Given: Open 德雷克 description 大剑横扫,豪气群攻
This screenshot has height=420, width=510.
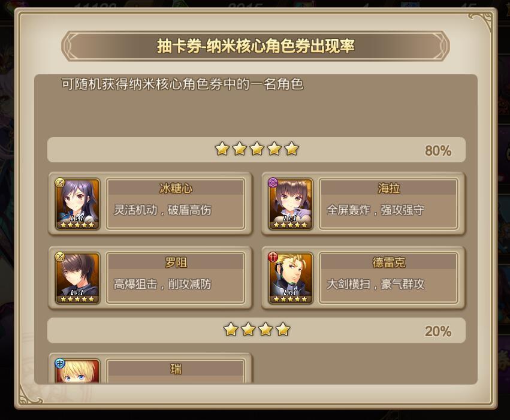Looking at the screenshot, I should (x=375, y=284).
